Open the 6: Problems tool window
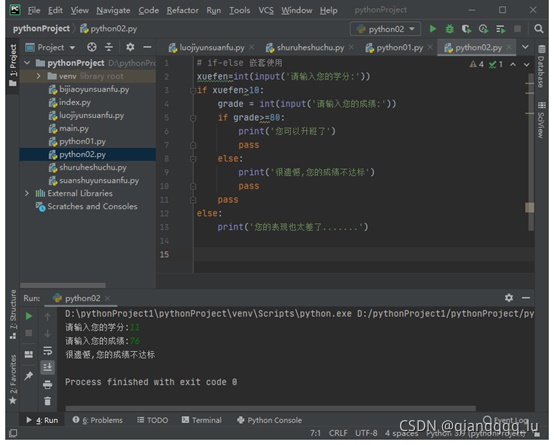Image resolution: width=554 pixels, height=445 pixels. (x=98, y=420)
